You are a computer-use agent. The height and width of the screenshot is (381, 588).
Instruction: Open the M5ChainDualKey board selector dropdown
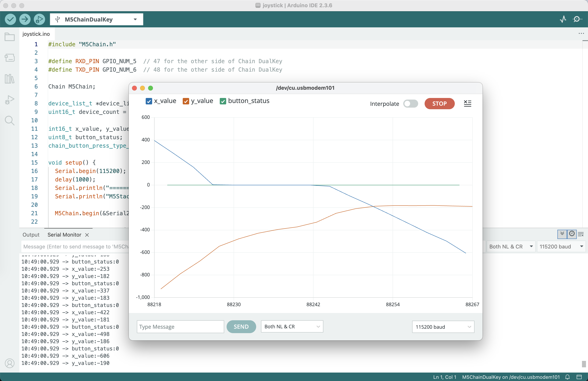click(x=96, y=20)
